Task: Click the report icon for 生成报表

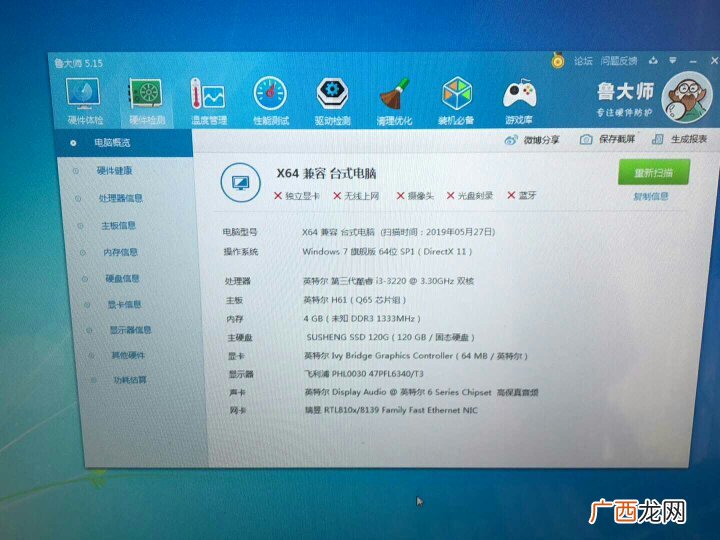Action: click(658, 139)
